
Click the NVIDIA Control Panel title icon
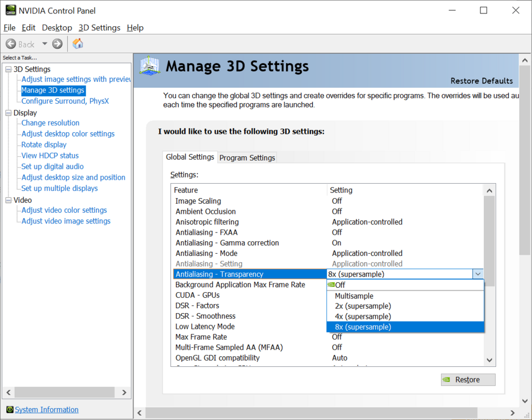tap(11, 11)
